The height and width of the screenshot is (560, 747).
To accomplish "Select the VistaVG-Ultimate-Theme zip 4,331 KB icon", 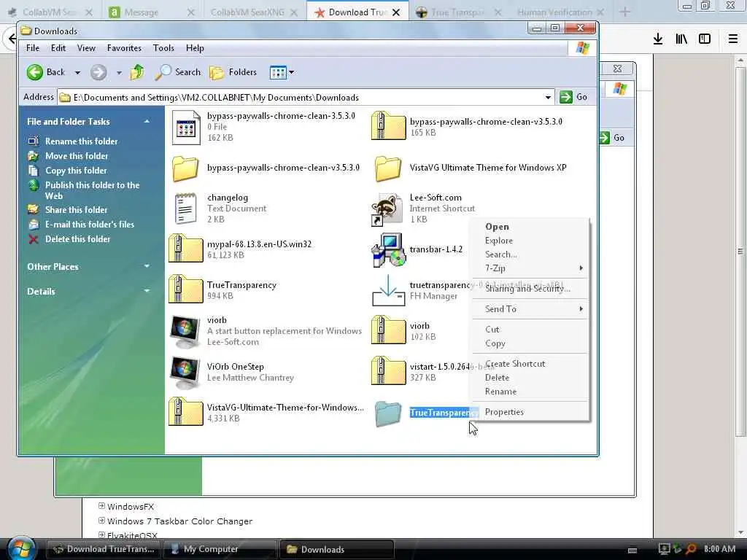I will [x=186, y=411].
